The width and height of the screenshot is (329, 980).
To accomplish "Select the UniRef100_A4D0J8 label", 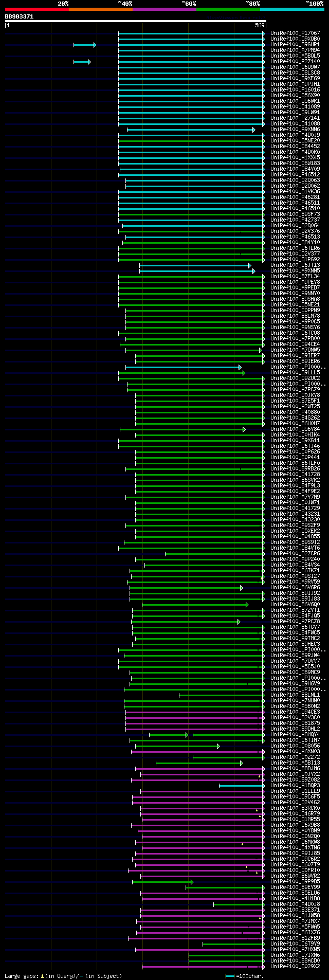I will coord(295,904).
